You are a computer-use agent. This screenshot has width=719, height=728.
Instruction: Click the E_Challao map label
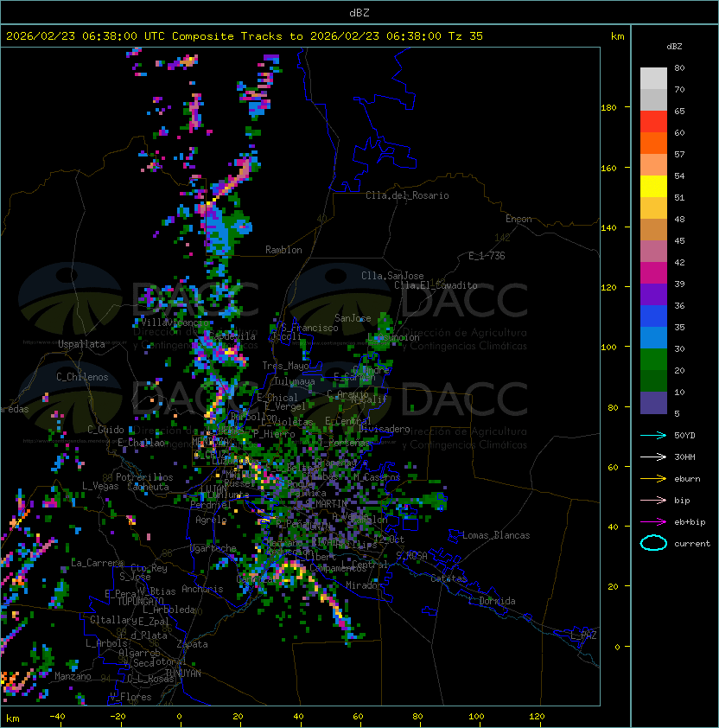[142, 443]
